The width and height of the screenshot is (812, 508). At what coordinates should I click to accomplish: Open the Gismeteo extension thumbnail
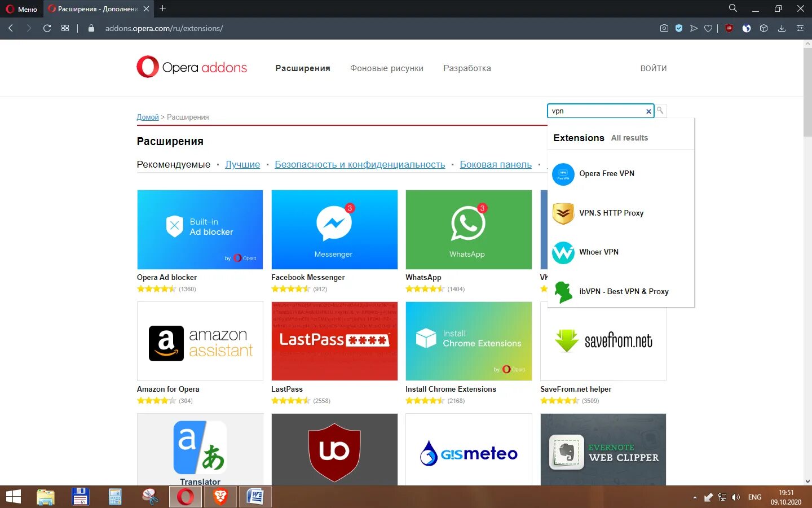pyautogui.click(x=469, y=449)
